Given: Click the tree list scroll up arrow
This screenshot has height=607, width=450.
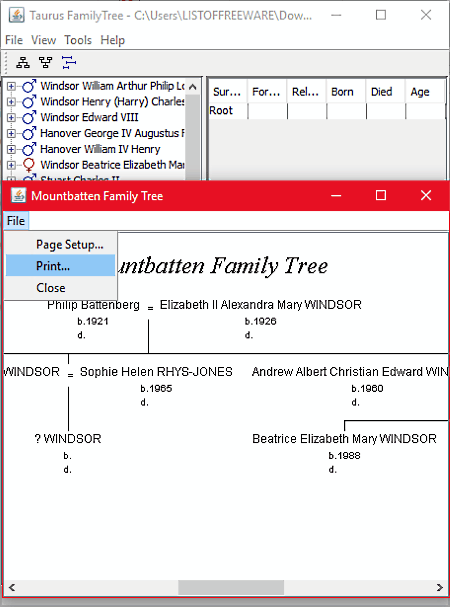Looking at the screenshot, I should click(x=192, y=87).
